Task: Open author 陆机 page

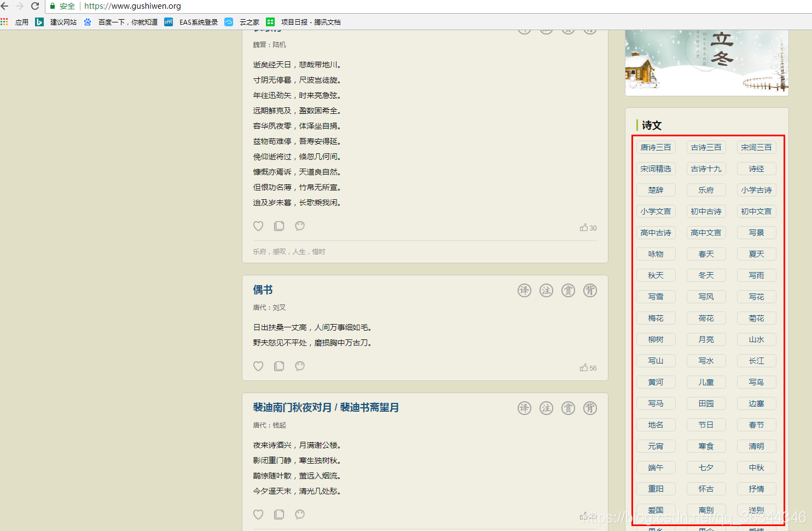Action: pyautogui.click(x=279, y=45)
